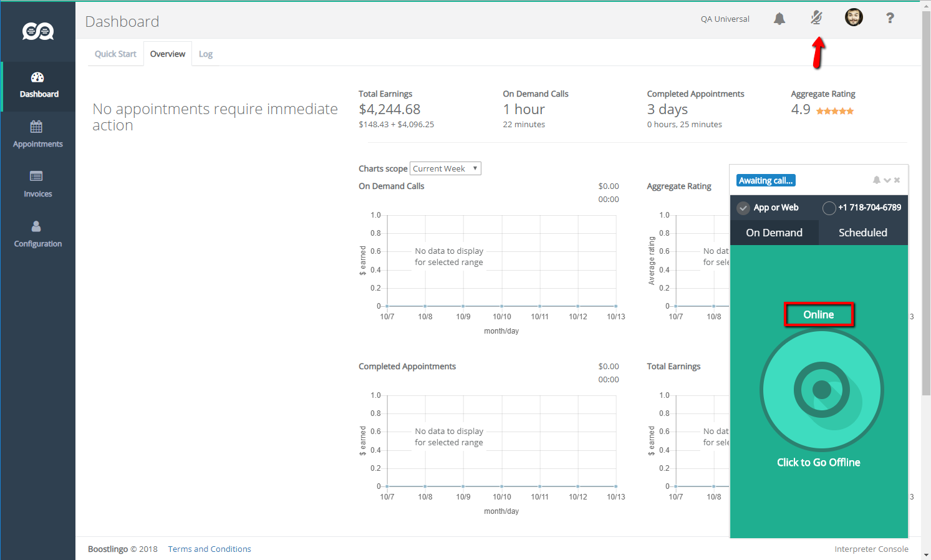The width and height of the screenshot is (931, 560).
Task: Open the Terms and Conditions link
Action: point(210,549)
